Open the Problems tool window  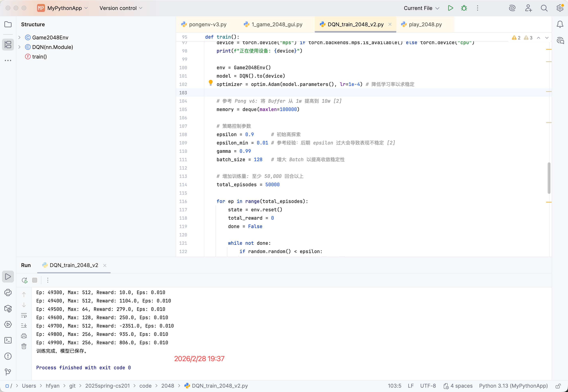pyautogui.click(x=8, y=356)
